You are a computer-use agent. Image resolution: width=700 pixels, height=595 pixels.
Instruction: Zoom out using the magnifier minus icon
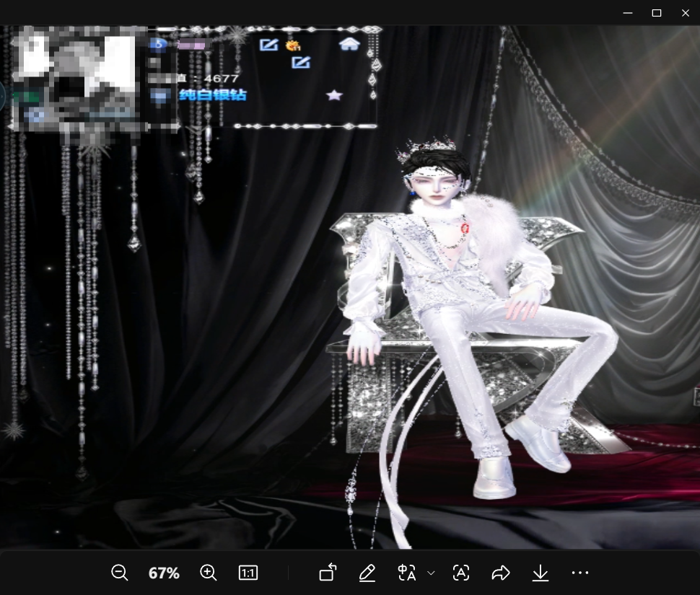[120, 573]
